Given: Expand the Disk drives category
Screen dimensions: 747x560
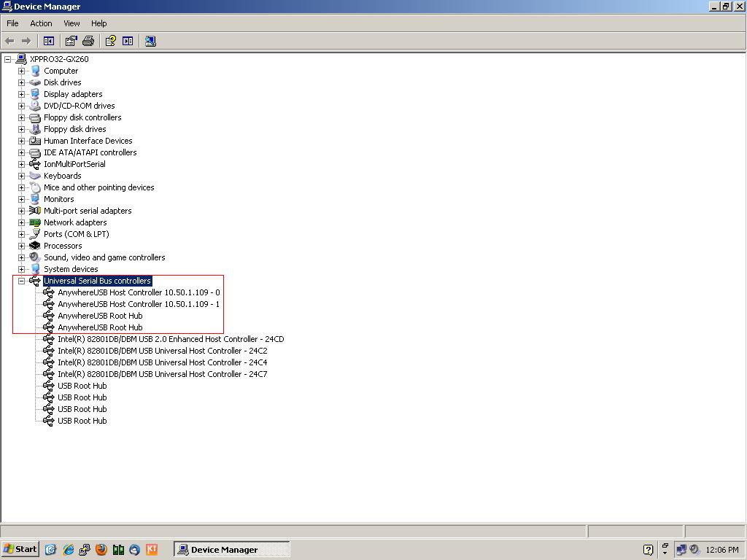Looking at the screenshot, I should [x=21, y=82].
